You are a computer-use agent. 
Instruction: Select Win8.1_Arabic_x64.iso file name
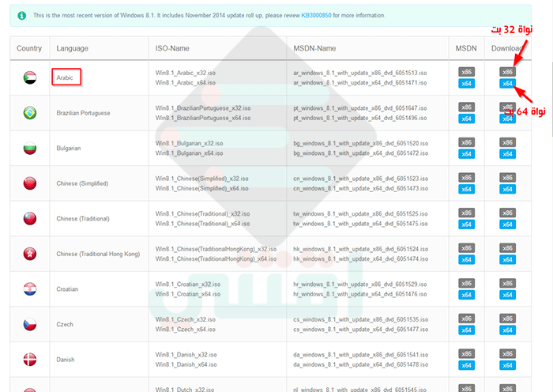(x=186, y=82)
